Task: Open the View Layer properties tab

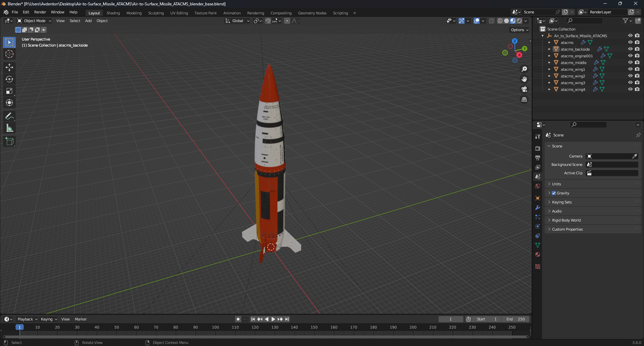Action: click(538, 167)
